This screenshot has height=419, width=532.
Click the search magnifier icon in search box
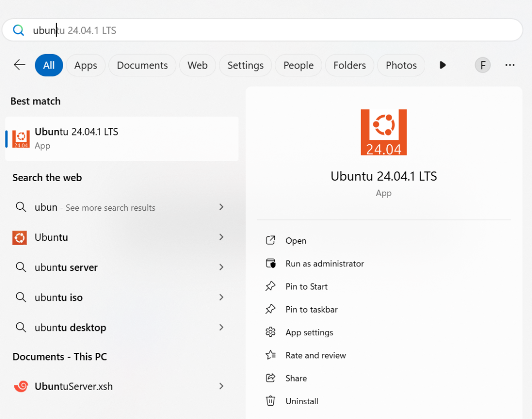19,30
